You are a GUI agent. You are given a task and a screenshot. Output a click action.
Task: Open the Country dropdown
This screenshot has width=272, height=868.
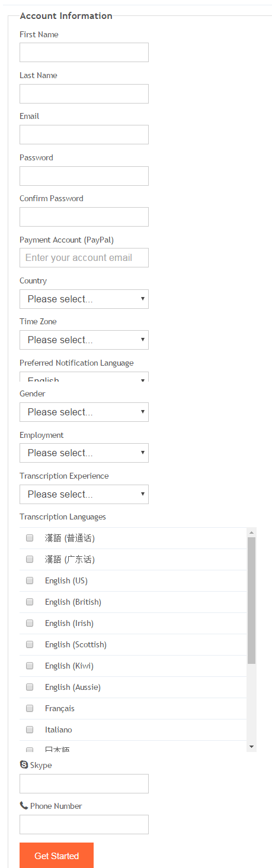click(x=84, y=299)
